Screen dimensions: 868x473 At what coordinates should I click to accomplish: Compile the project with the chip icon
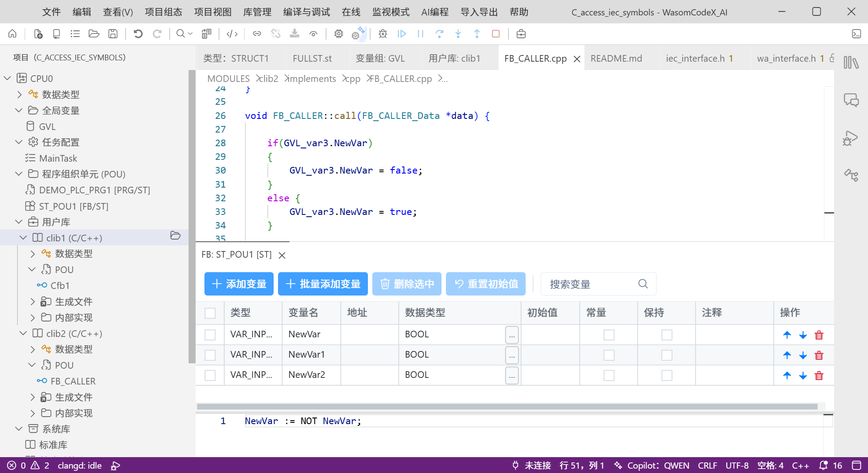(x=338, y=34)
